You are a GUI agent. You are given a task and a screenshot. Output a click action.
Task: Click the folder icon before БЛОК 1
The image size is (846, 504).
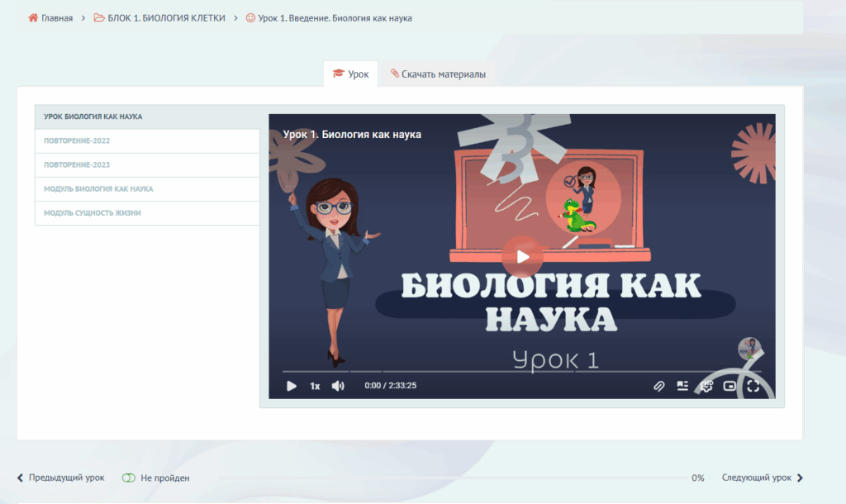coord(99,18)
